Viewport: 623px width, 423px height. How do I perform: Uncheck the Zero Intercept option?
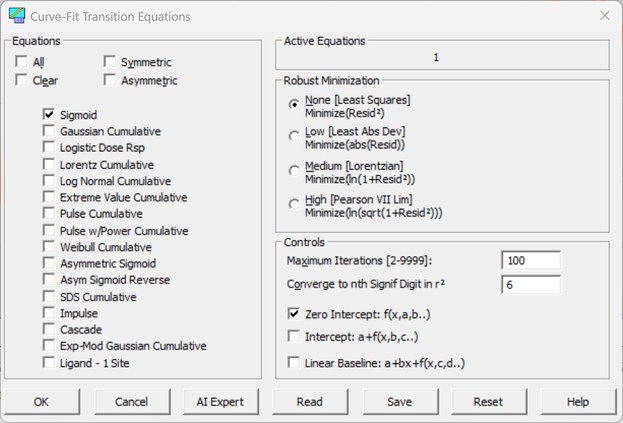click(294, 314)
